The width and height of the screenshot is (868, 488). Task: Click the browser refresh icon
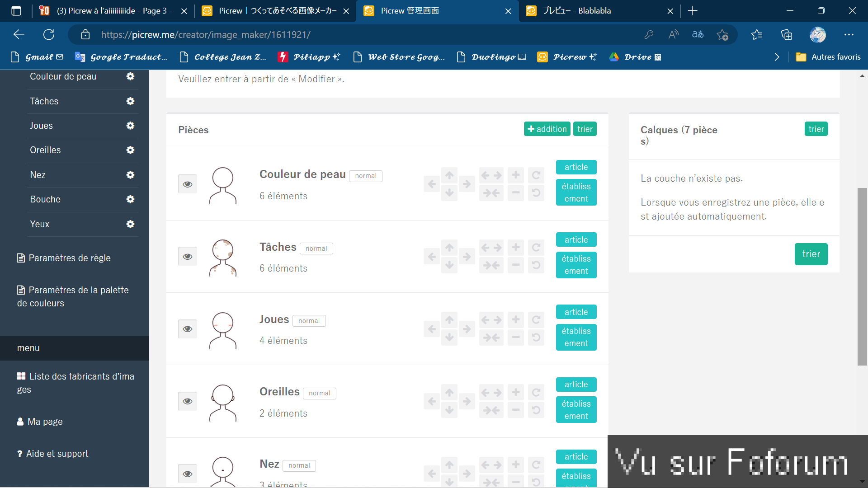(49, 35)
